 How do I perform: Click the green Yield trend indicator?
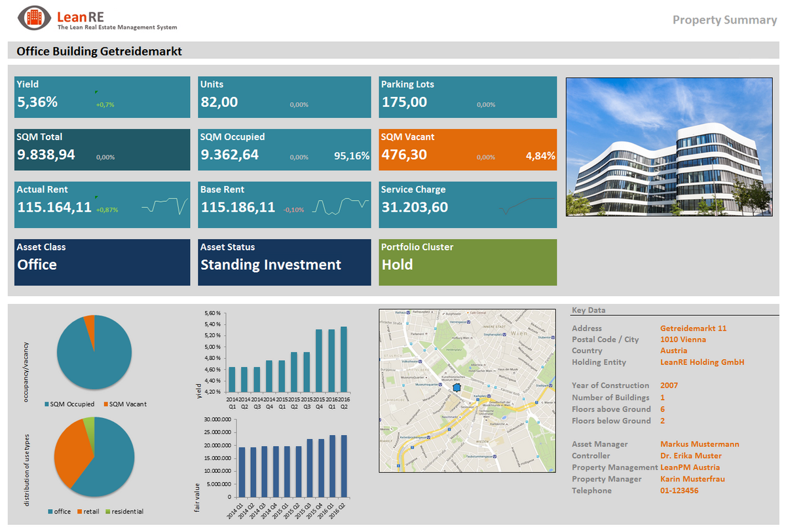coord(96,92)
